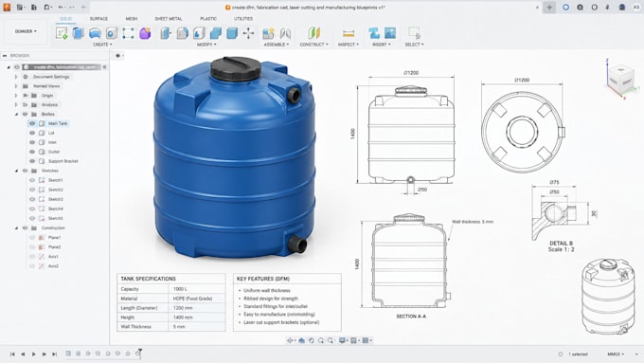644x363 pixels.
Task: Open the Grid settings navigation icon
Action: pyautogui.click(x=353, y=340)
